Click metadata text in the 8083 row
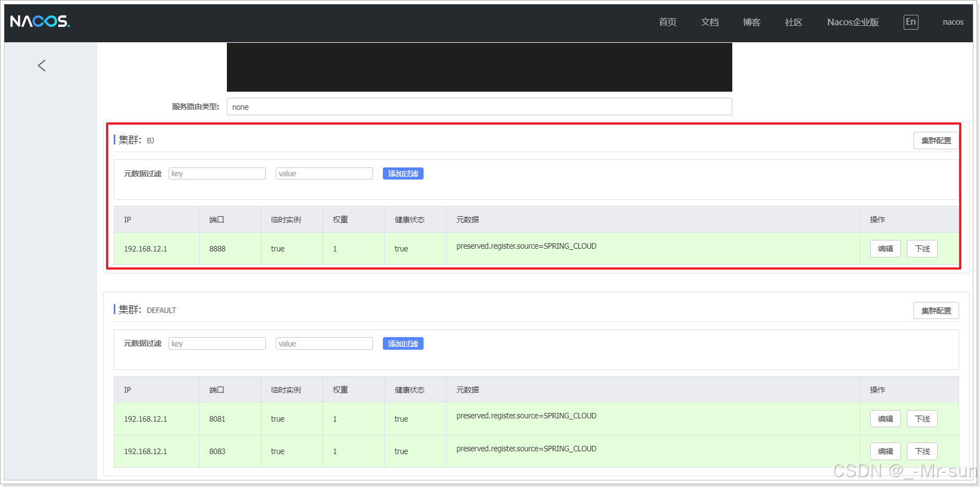980x487 pixels. point(526,449)
